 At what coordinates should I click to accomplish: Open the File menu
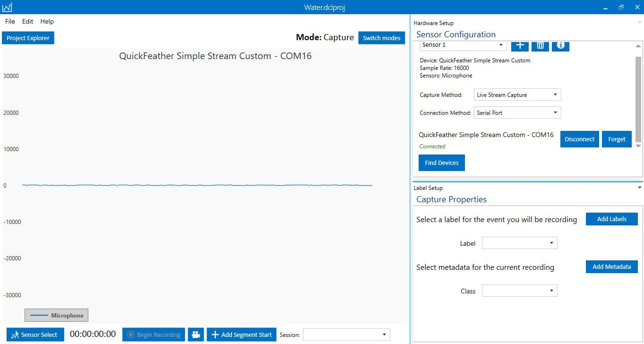(10, 21)
